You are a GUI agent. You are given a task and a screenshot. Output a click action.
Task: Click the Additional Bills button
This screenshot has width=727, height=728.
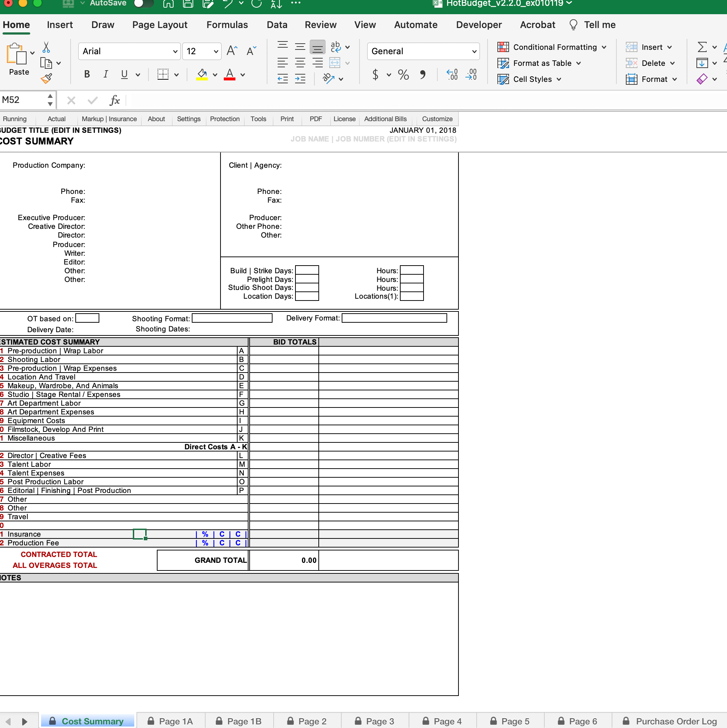point(385,119)
